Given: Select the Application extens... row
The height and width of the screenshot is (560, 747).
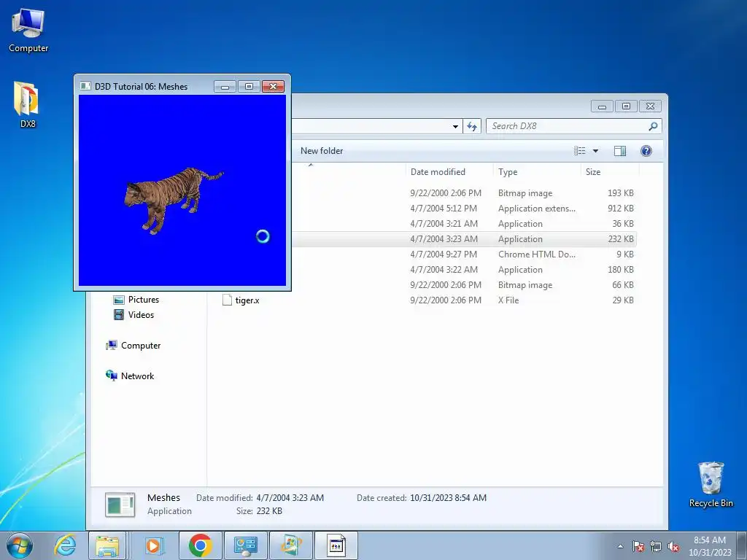Looking at the screenshot, I should tap(465, 209).
